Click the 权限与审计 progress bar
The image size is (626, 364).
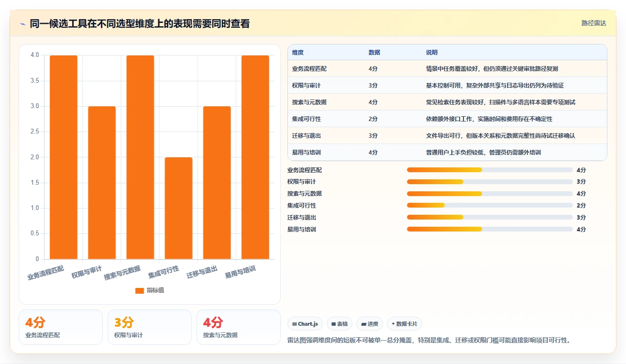point(490,182)
